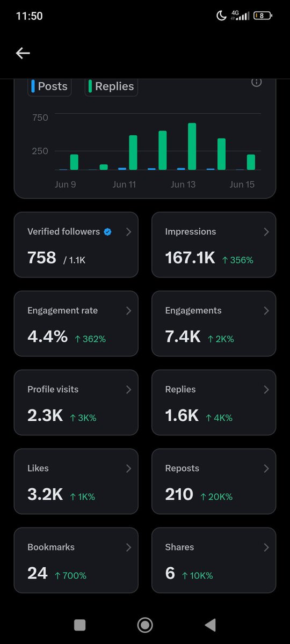Image resolution: width=290 pixels, height=644 pixels.
Task: Open the Reposts metric card
Action: 214,481
